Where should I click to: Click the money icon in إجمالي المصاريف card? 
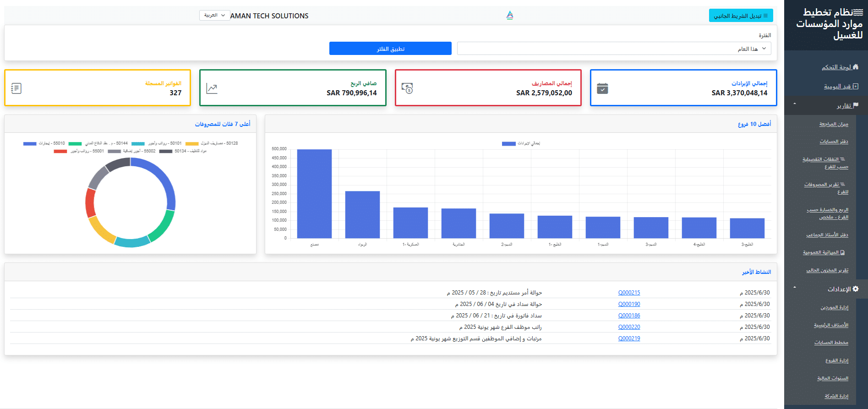[x=407, y=88]
